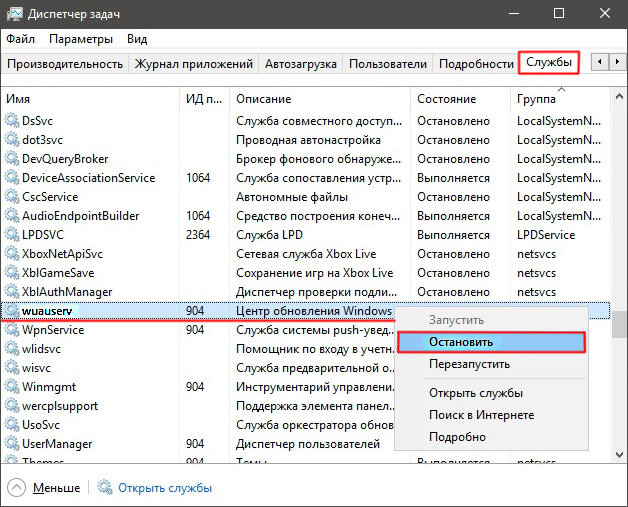Image resolution: width=628 pixels, height=507 pixels.
Task: Choose Подробно in the context menu
Action: (492, 437)
